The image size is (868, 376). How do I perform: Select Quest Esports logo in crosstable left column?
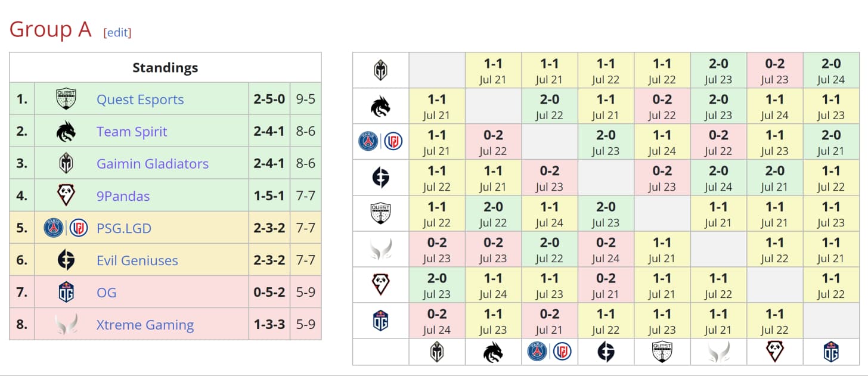pos(380,213)
